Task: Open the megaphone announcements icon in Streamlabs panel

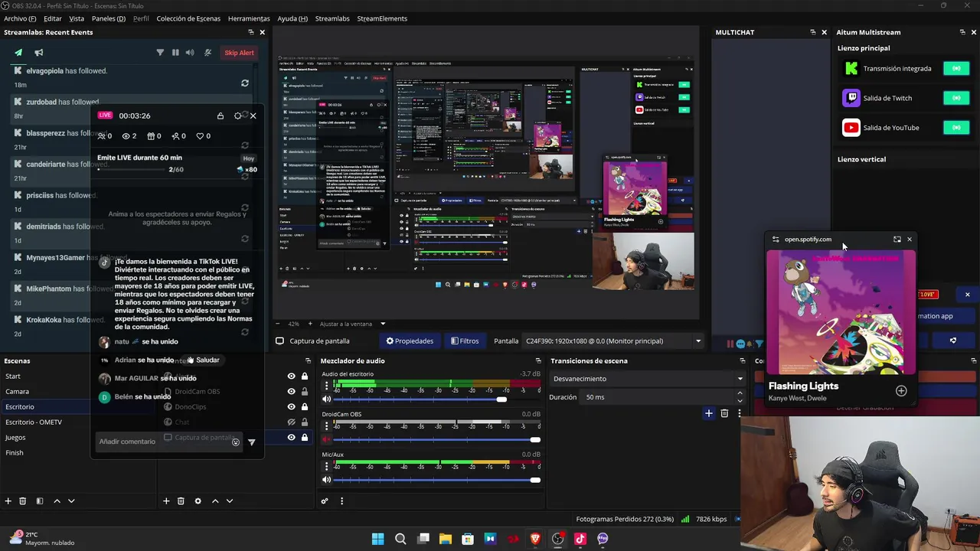Action: click(38, 53)
